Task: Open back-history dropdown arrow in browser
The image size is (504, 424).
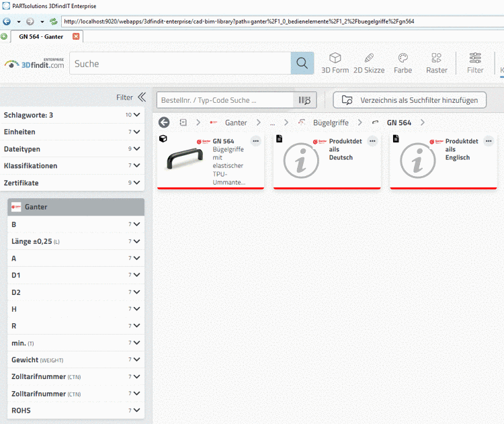Action: point(19,22)
